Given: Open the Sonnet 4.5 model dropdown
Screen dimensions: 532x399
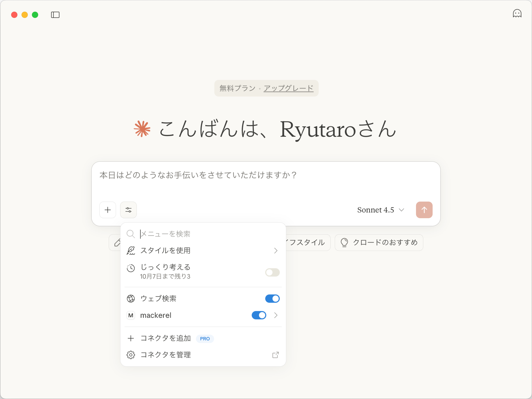Looking at the screenshot, I should click(380, 210).
